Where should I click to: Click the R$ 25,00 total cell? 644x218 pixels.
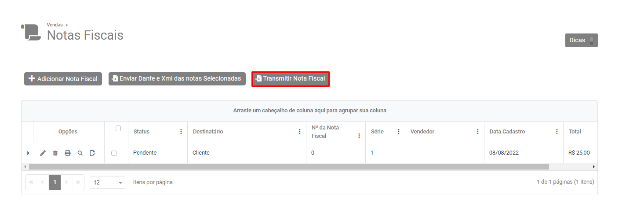click(580, 153)
